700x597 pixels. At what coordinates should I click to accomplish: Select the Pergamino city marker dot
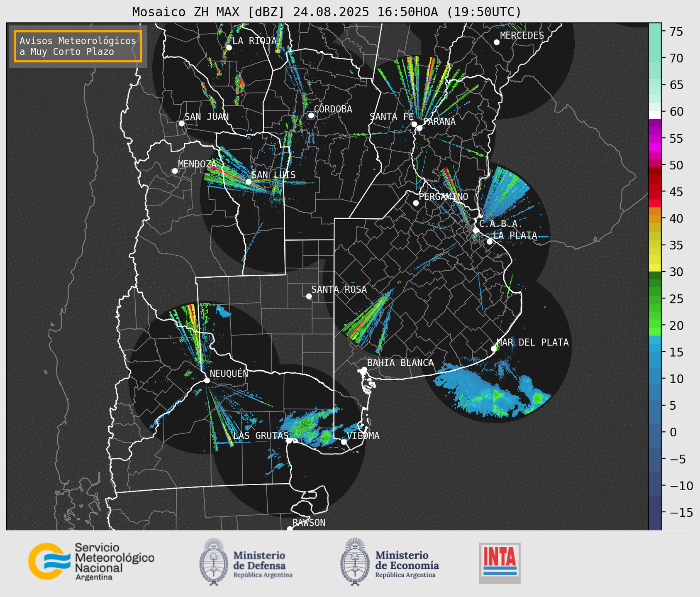point(416,203)
